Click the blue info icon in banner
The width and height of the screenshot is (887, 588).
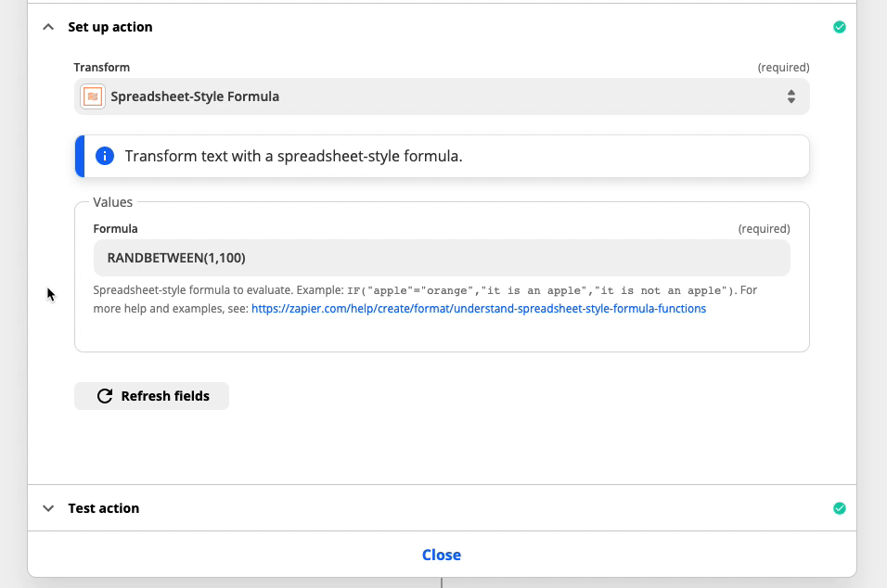pyautogui.click(x=105, y=156)
